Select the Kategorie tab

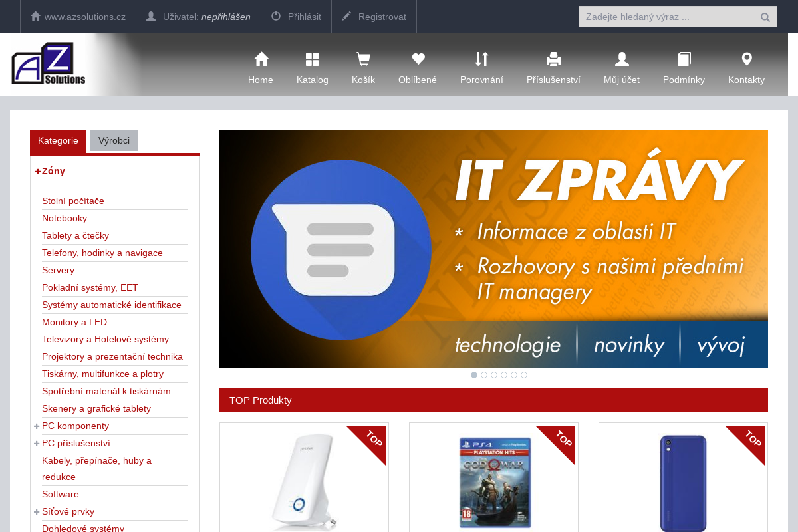58,140
